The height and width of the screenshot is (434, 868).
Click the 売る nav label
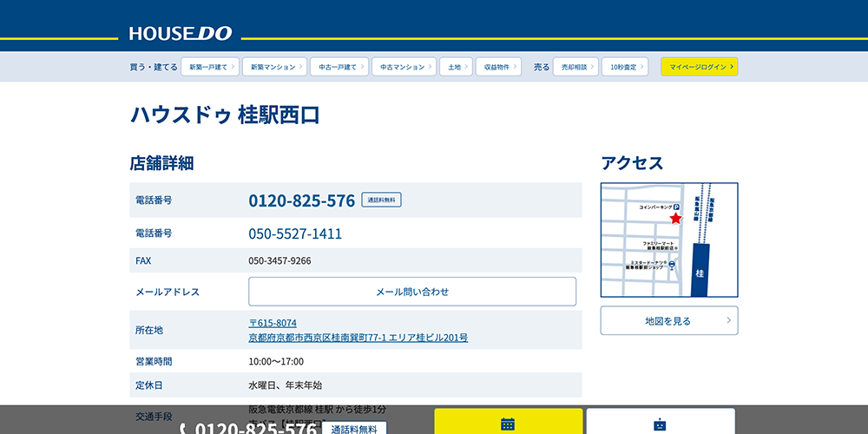pos(542,67)
